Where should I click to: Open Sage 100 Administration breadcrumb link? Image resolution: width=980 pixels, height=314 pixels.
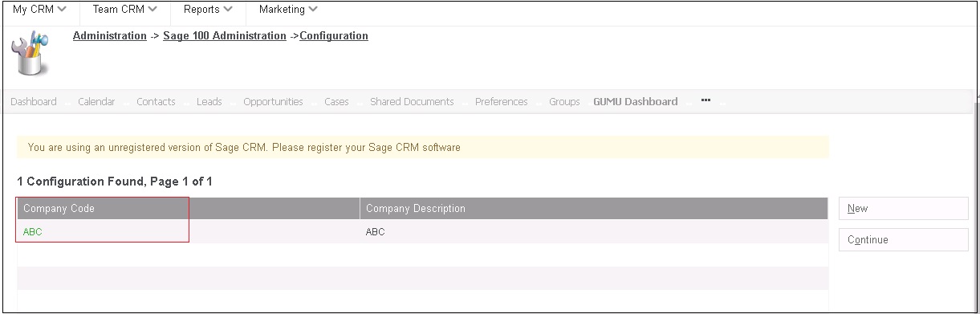225,36
